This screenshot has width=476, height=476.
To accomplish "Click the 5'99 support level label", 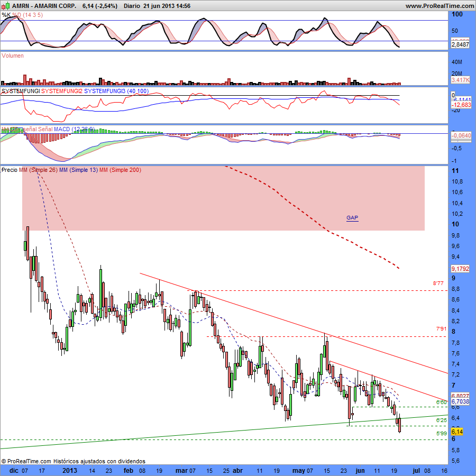I will click(x=442, y=434).
